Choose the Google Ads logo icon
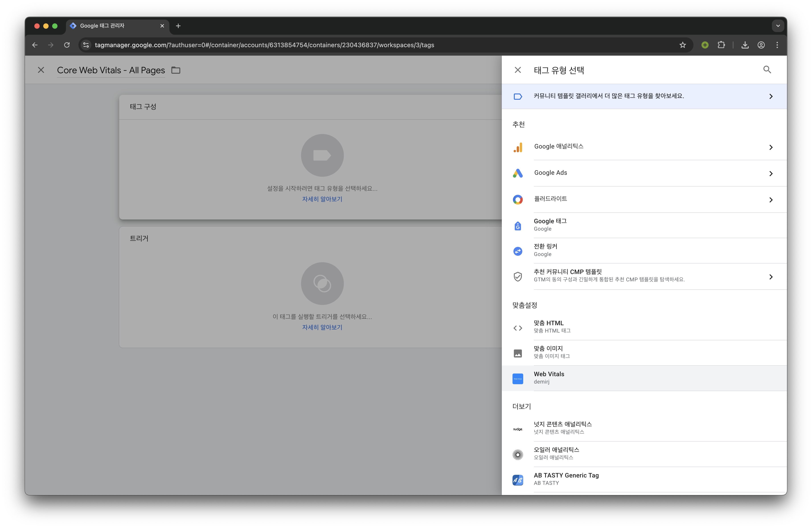Screen dimensions: 812x528 (x=518, y=173)
